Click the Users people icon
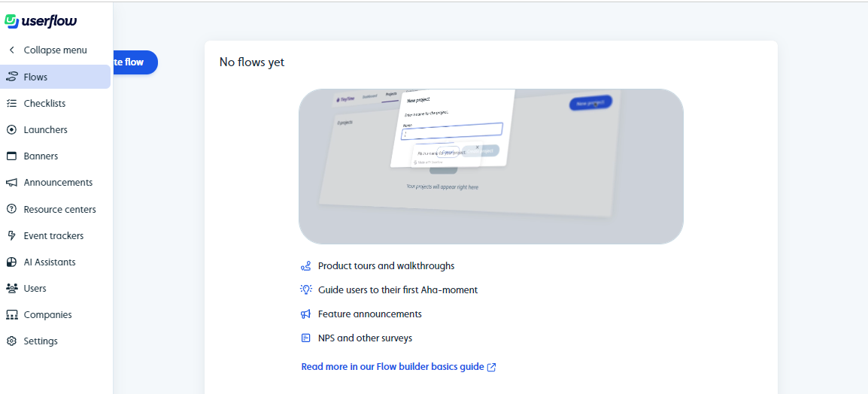The width and height of the screenshot is (868, 394). tap(11, 288)
